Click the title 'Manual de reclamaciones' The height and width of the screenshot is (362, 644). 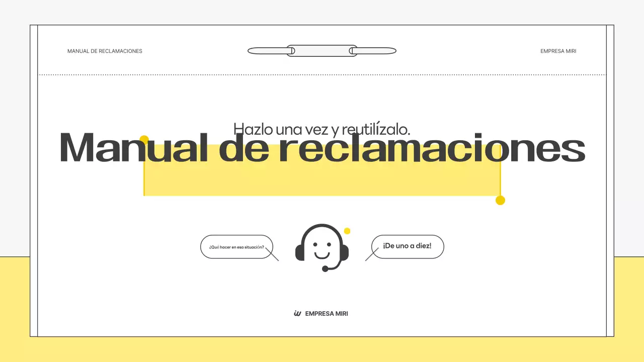[x=322, y=148]
